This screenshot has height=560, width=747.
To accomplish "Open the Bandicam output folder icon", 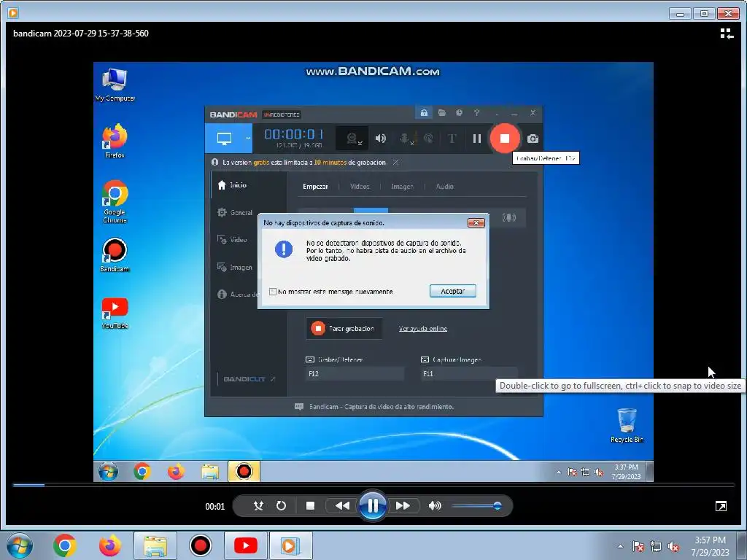I will point(442,113).
